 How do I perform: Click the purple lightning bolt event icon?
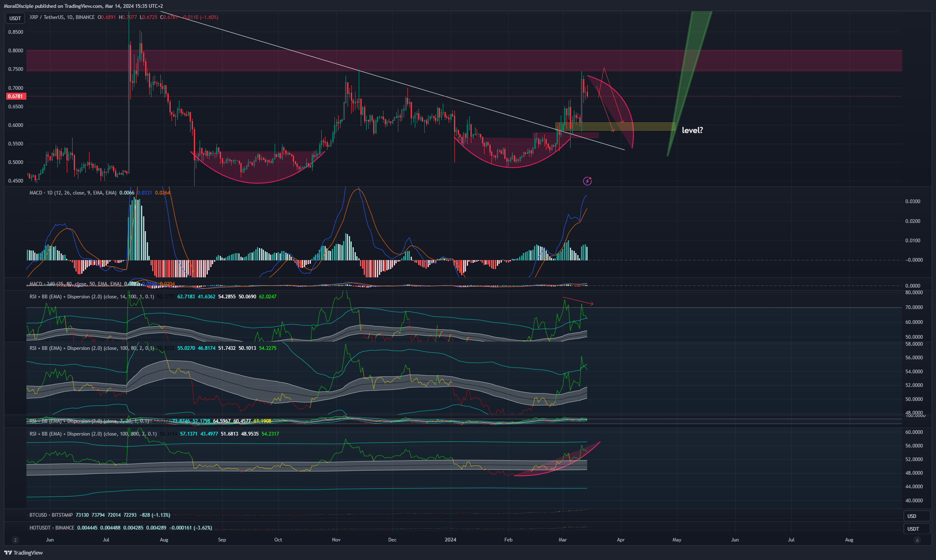pyautogui.click(x=587, y=181)
